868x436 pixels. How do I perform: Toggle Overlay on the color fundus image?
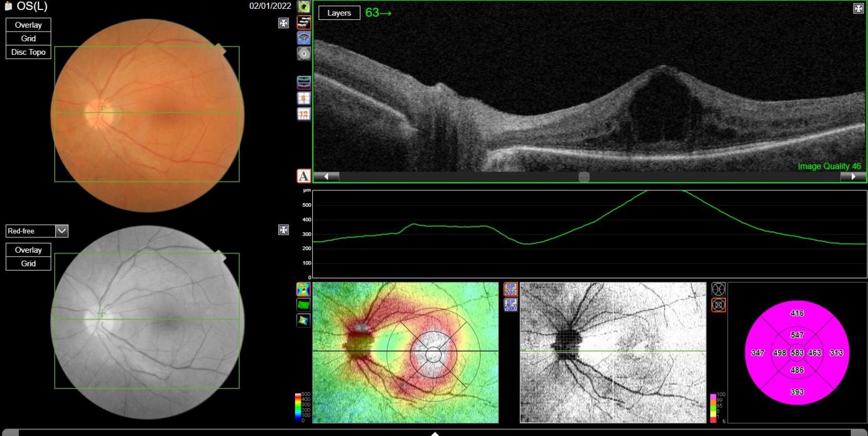pos(28,25)
